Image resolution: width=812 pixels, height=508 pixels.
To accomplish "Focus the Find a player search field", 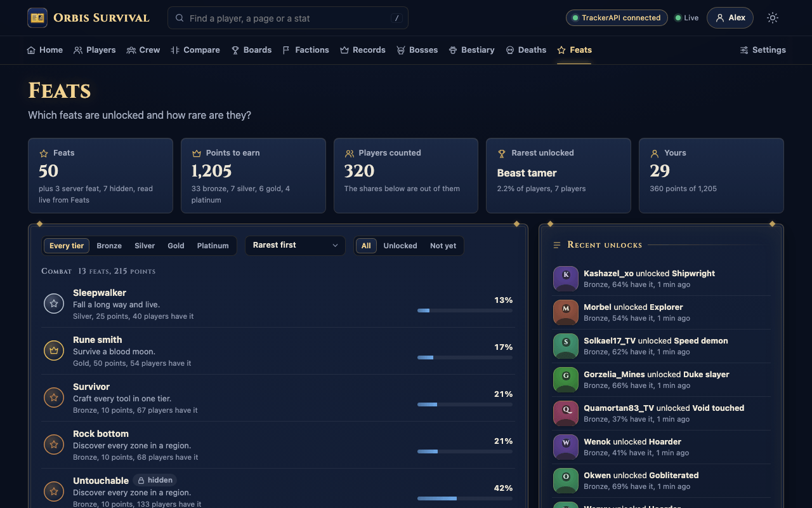I will click(288, 18).
